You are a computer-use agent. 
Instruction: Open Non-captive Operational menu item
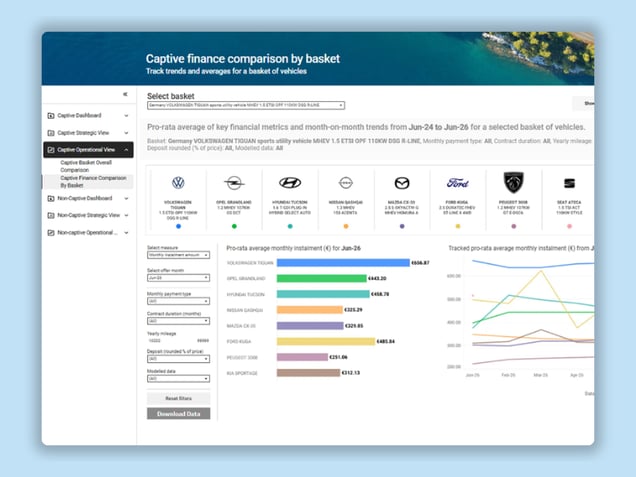pos(88,233)
